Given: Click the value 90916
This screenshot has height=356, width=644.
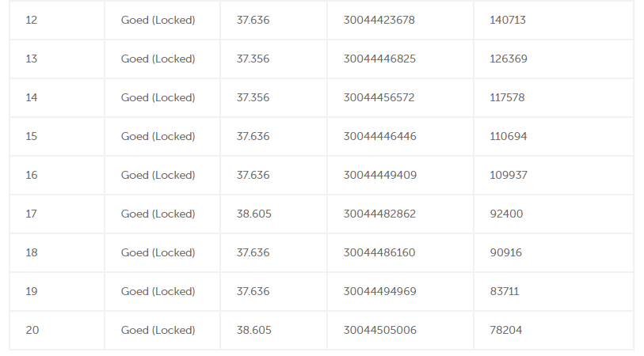Looking at the screenshot, I should pos(506,252).
